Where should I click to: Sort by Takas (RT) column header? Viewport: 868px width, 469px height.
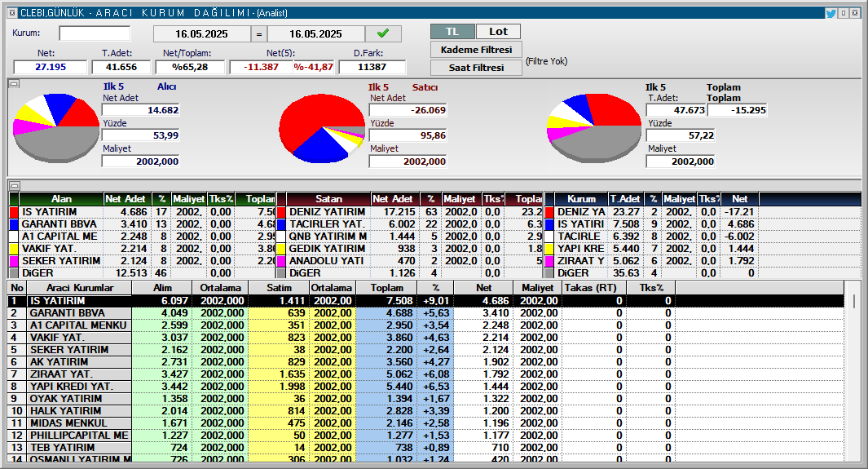click(x=594, y=288)
